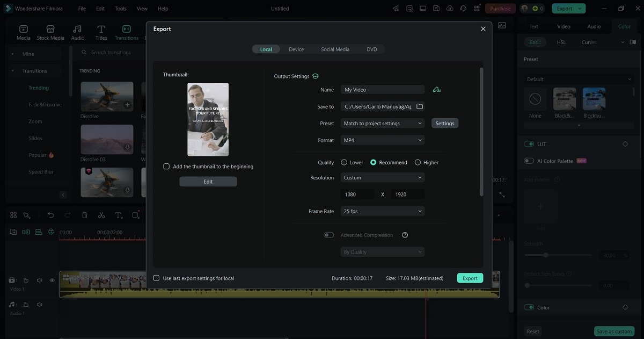
Task: Click the add track icon above timeline
Action: click(x=13, y=232)
